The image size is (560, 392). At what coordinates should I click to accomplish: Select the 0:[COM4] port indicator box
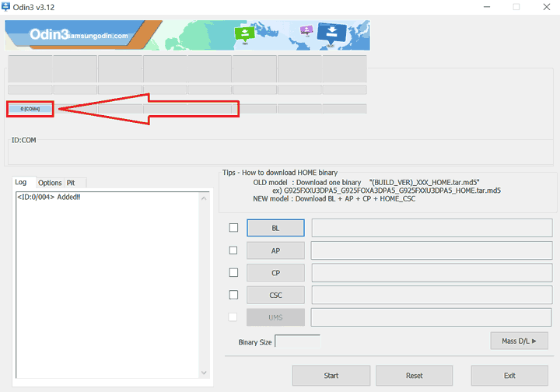point(30,109)
